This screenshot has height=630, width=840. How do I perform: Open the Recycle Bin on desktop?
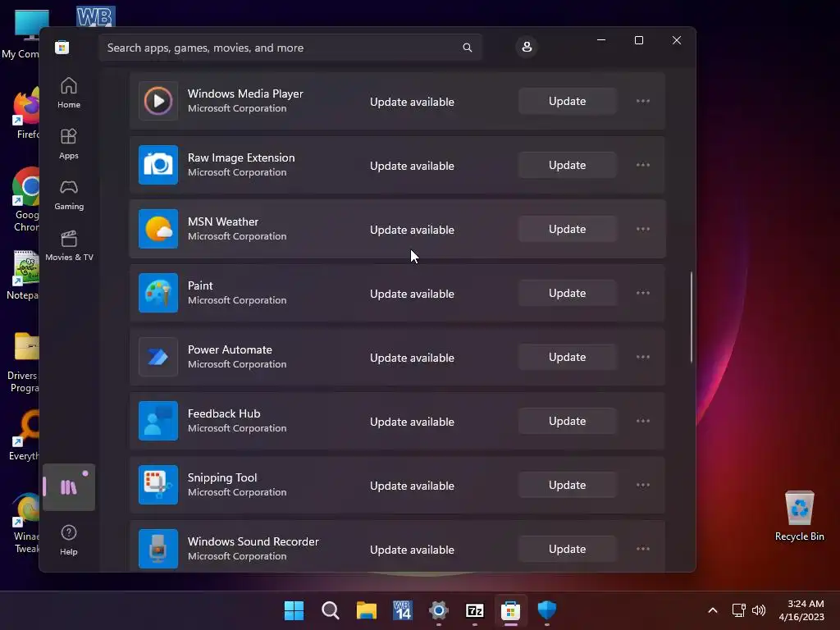[799, 516]
